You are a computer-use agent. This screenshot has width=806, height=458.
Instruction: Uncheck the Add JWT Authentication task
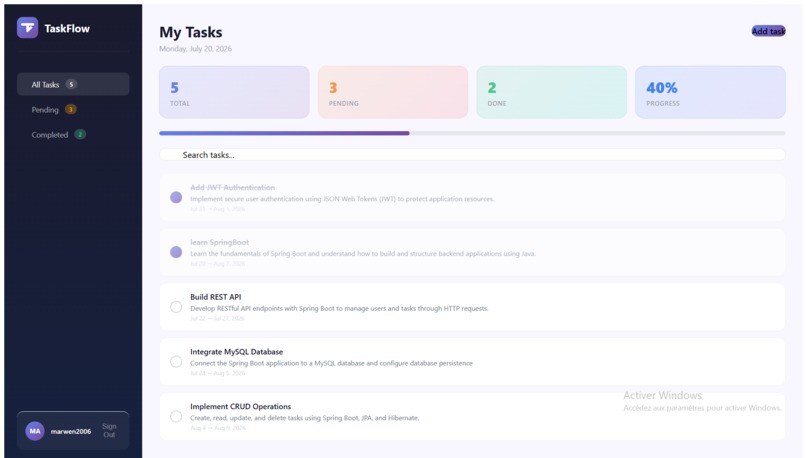click(x=176, y=197)
